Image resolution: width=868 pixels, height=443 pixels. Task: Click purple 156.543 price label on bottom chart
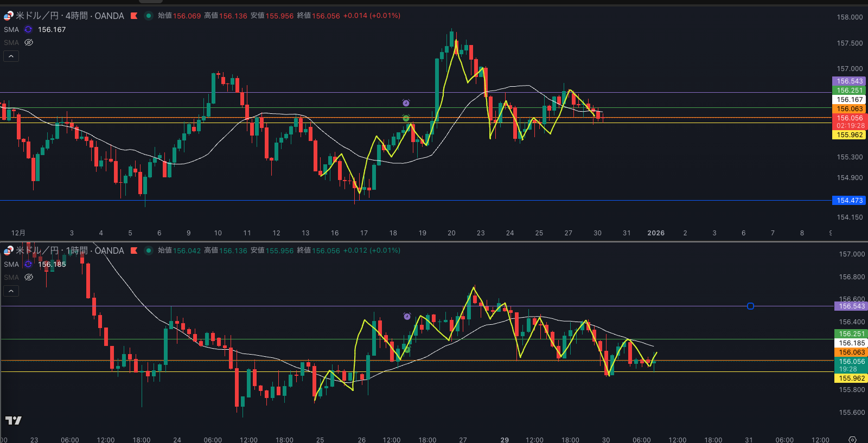click(851, 306)
